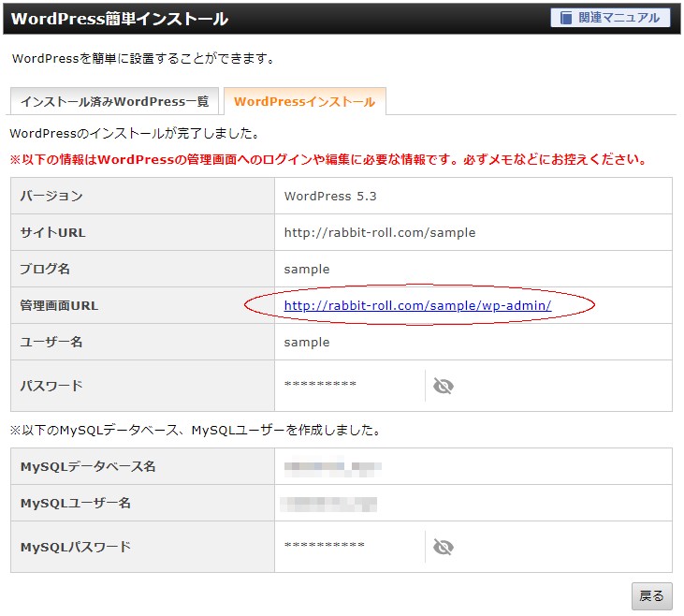Click the MySQLパスワード row label
This screenshot has width=684, height=616.
pyautogui.click(x=76, y=547)
